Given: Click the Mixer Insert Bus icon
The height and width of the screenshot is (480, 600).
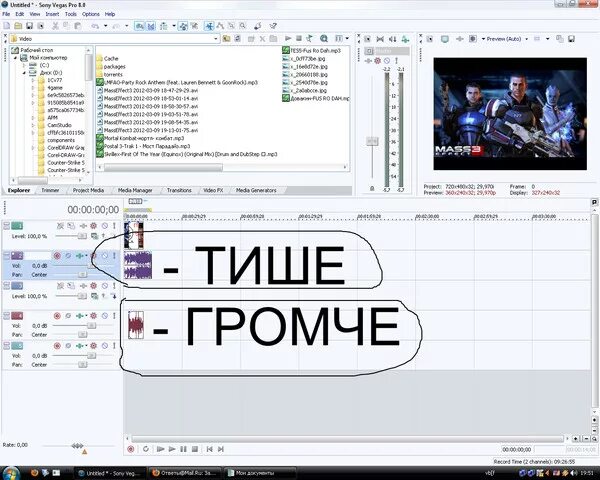Looking at the screenshot, I should click(x=405, y=39).
